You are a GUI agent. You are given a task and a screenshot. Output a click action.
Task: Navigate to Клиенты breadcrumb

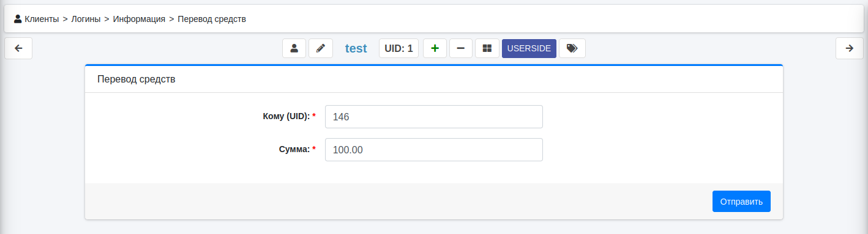(x=42, y=19)
